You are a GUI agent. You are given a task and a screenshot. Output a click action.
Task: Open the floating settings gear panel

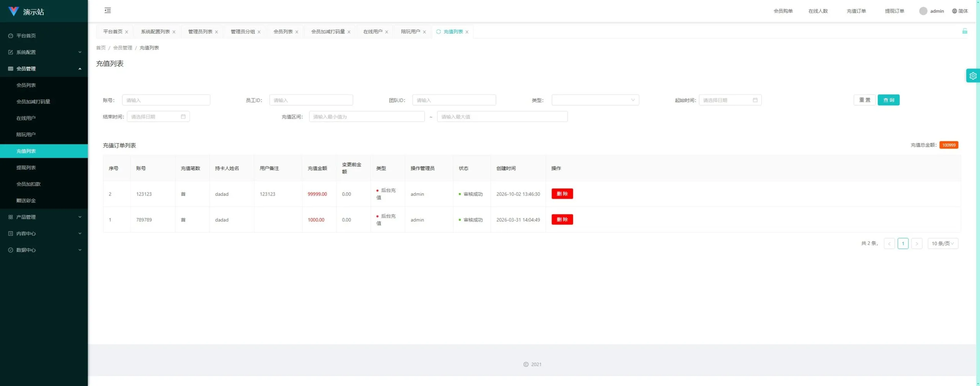point(973,76)
